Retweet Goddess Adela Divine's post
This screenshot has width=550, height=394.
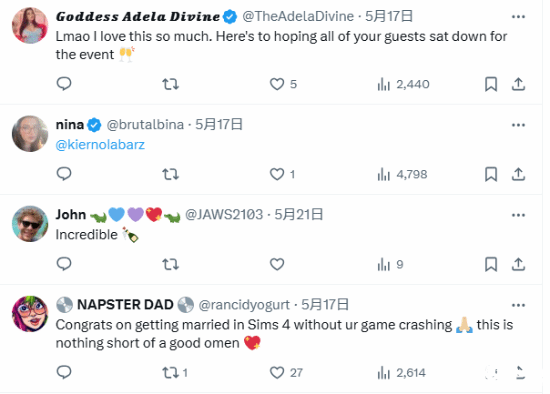(x=170, y=84)
